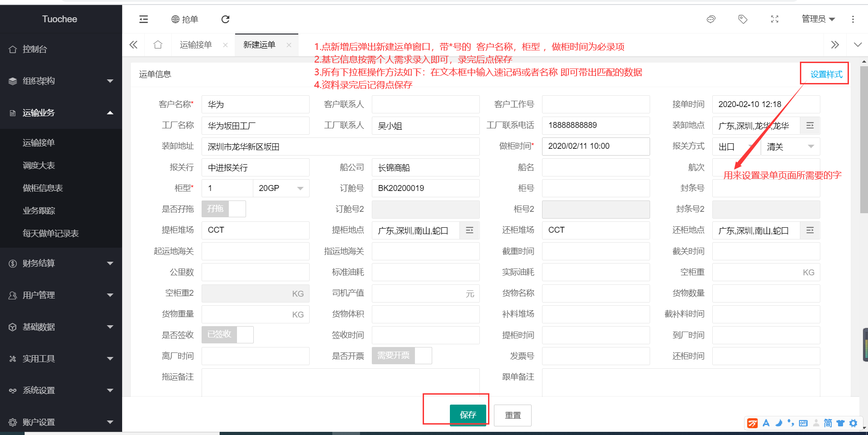
Task: Expand the 账户设置 menu
Action: (61, 422)
